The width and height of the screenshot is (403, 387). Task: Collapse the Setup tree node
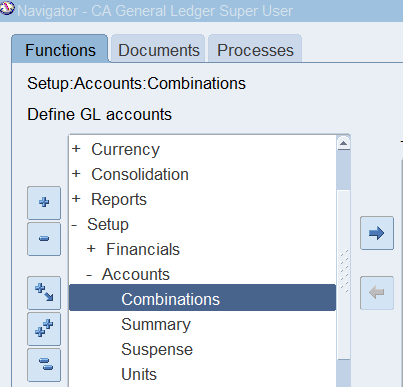74,225
